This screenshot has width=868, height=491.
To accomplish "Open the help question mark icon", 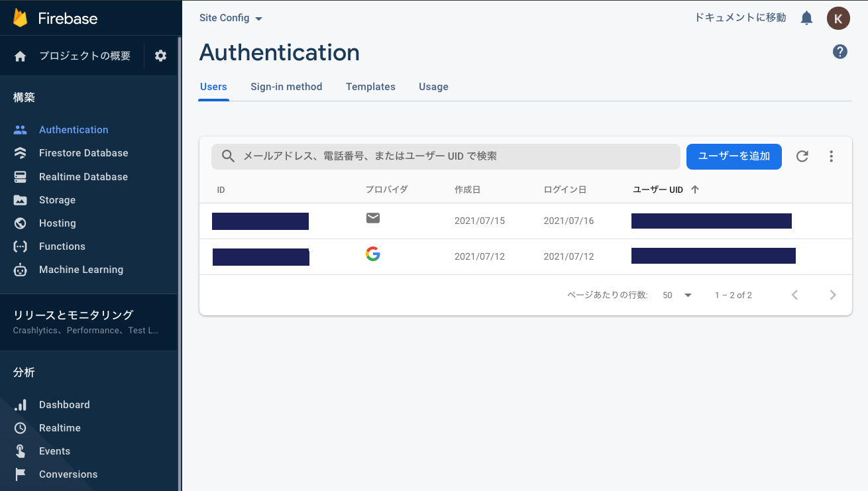I will coord(840,52).
